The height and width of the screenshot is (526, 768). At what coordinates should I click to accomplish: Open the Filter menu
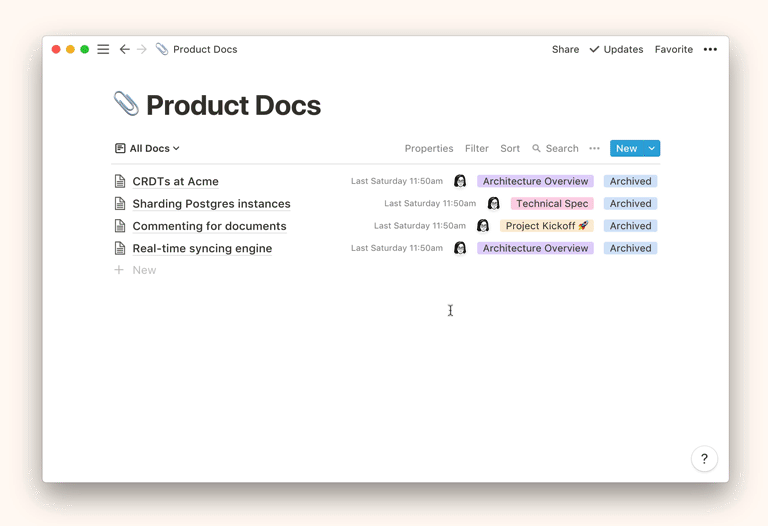pos(476,148)
